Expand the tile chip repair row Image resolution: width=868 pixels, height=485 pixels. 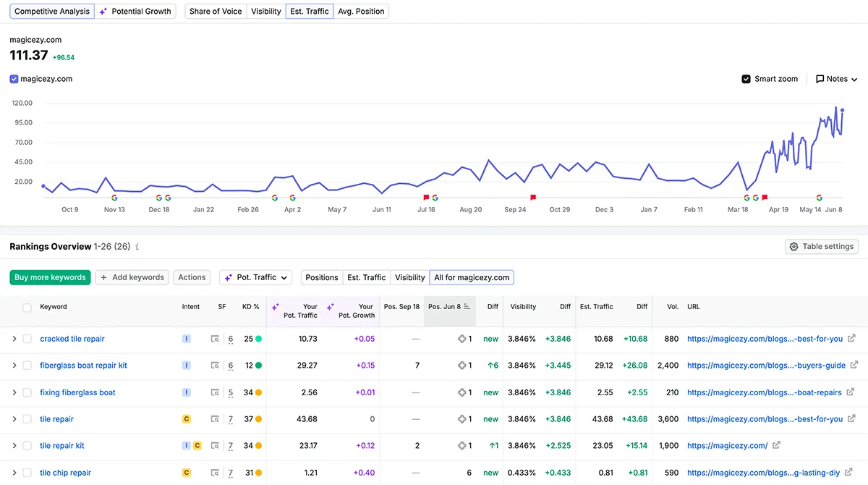click(14, 473)
